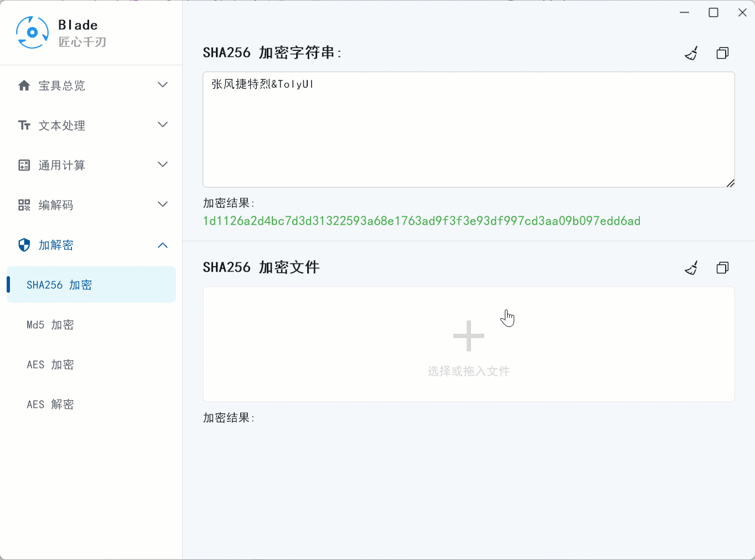755x560 pixels.
Task: Open the AES 解密 tool
Action: point(50,405)
